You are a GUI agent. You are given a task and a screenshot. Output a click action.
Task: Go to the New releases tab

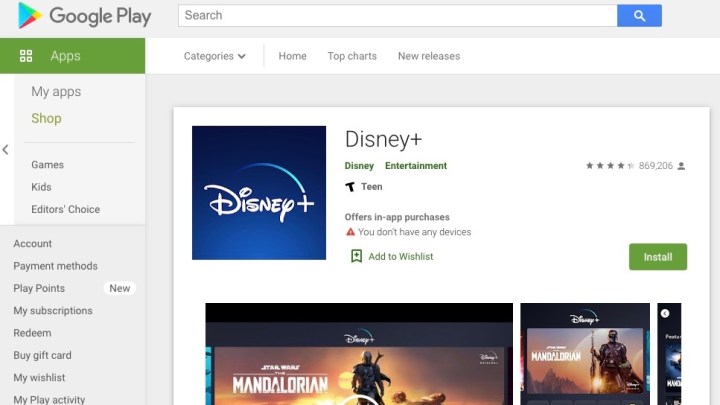[429, 56]
